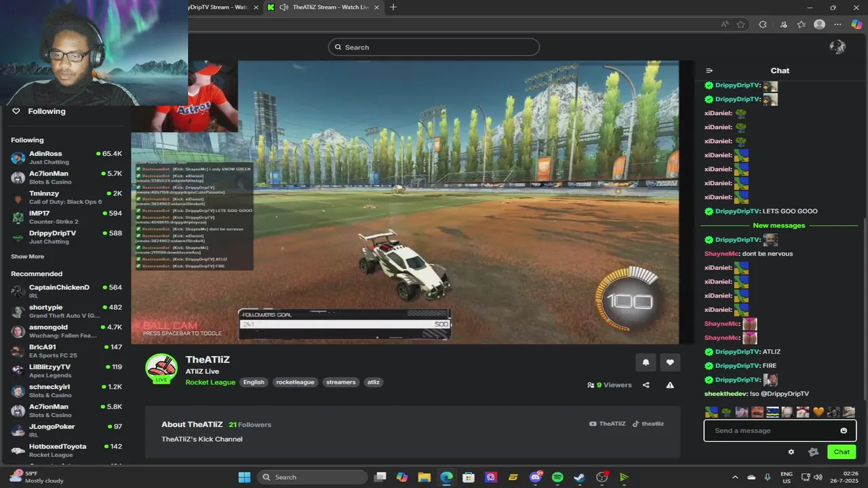Open LilBlitzyyTV Apex Legends channel
The width and height of the screenshot is (868, 488).
point(66,371)
